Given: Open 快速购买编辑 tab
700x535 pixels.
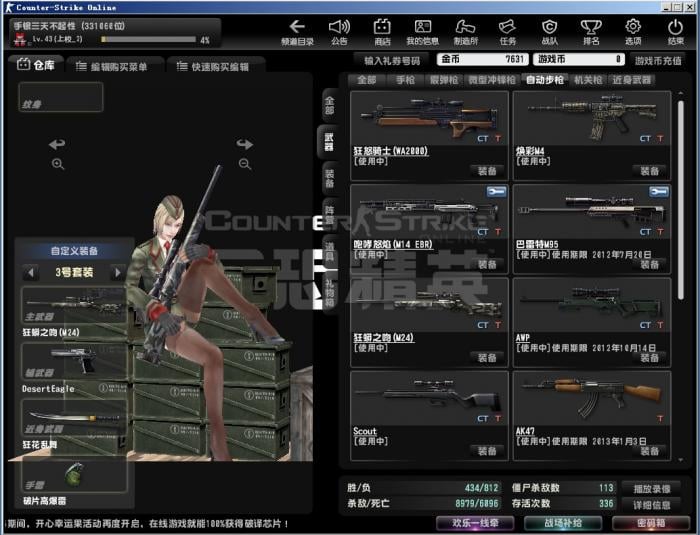Looking at the screenshot, I should [x=215, y=67].
